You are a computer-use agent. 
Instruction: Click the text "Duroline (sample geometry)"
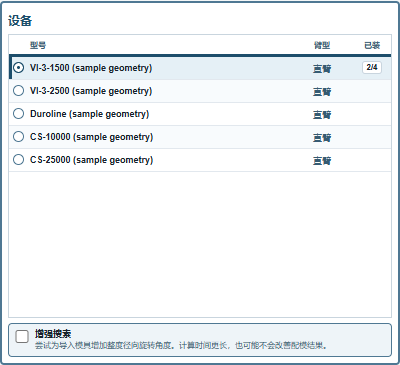89,114
